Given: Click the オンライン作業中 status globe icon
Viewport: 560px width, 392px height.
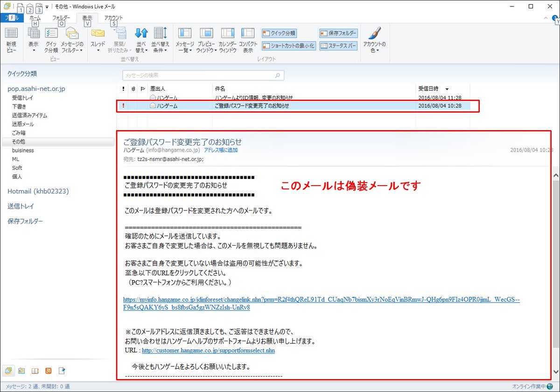Looking at the screenshot, I should [x=549, y=386].
